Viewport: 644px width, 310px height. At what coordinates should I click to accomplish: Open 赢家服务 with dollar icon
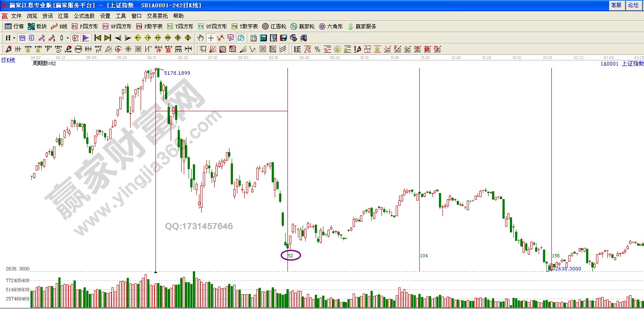point(362,27)
